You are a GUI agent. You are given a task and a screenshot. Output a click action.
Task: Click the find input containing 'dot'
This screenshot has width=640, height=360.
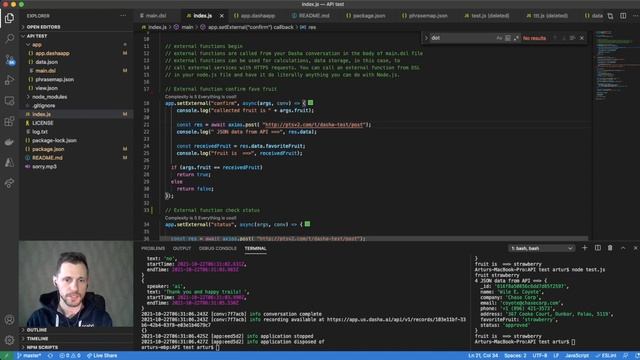[462, 38]
